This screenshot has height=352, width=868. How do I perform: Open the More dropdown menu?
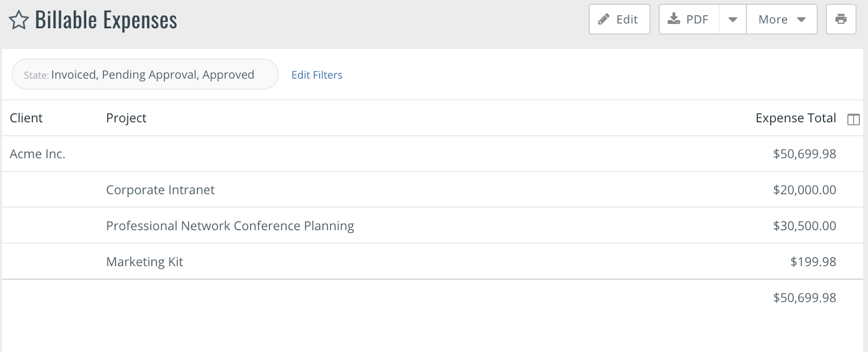click(x=782, y=20)
